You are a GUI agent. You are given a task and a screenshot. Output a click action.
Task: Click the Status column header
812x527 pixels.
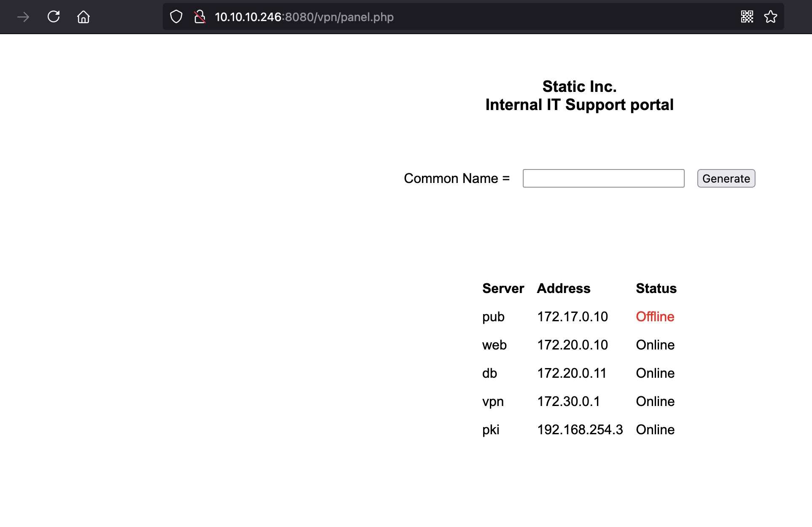(656, 288)
